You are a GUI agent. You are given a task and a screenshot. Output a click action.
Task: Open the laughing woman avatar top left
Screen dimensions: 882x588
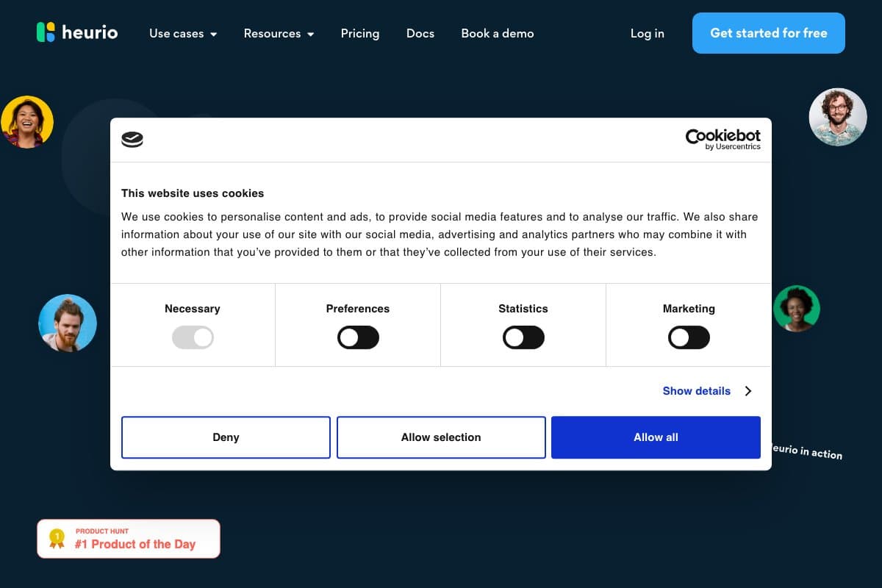pyautogui.click(x=27, y=121)
